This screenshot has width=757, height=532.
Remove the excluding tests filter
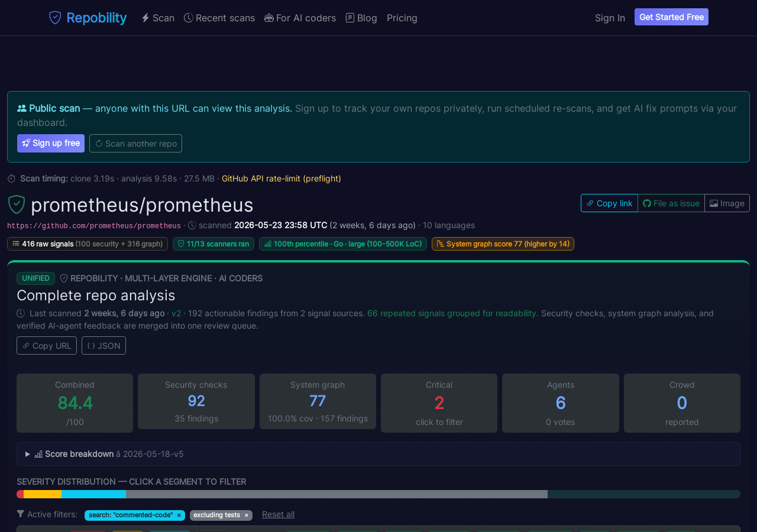coord(247,515)
